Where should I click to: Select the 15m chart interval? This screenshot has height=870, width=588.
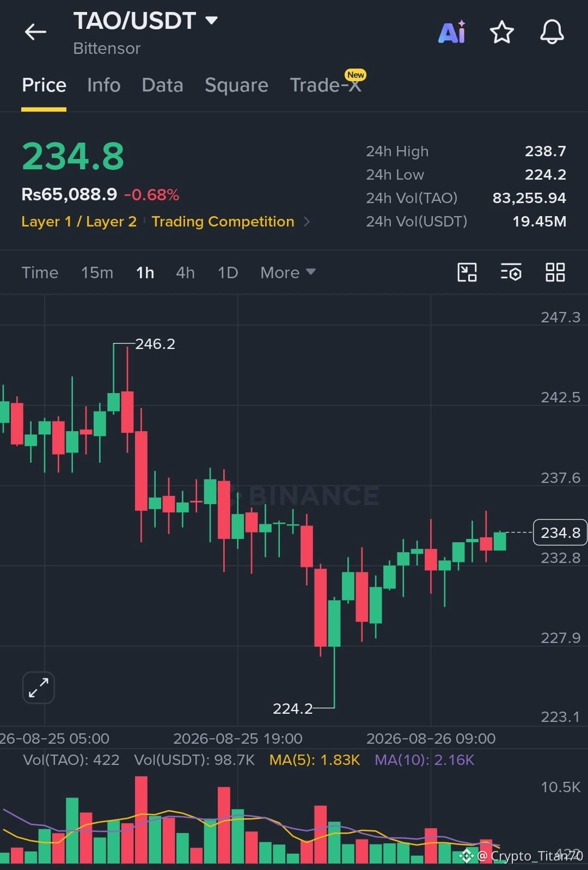point(97,272)
